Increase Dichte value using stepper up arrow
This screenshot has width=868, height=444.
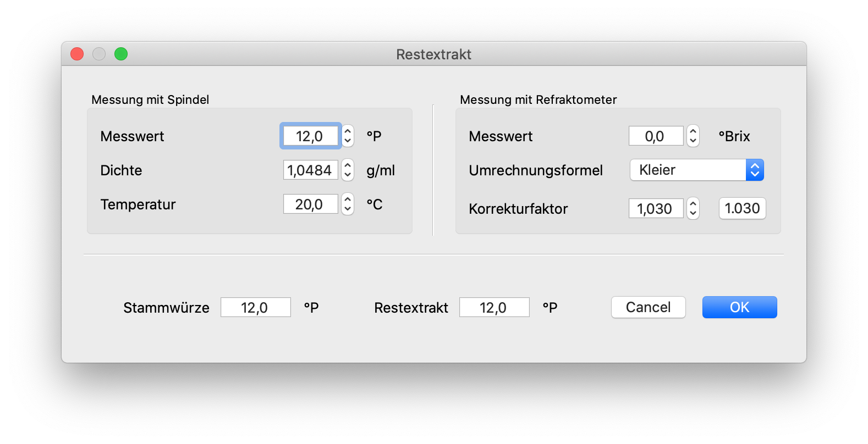(348, 165)
